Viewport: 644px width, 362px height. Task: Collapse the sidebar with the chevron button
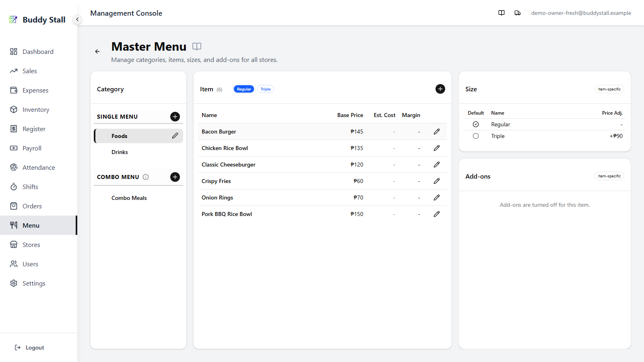(x=77, y=19)
